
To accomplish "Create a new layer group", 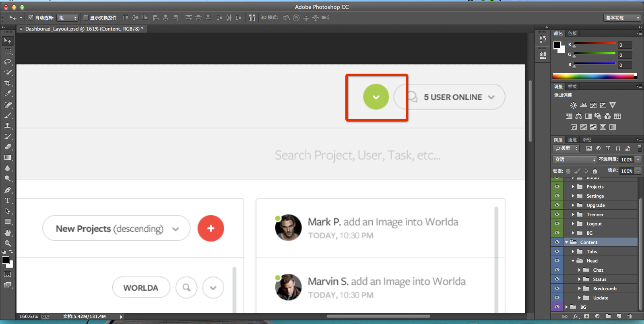I will coord(608,316).
